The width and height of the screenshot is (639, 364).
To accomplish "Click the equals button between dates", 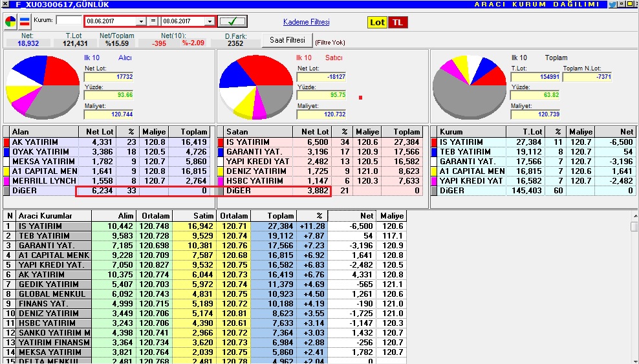I will (153, 21).
